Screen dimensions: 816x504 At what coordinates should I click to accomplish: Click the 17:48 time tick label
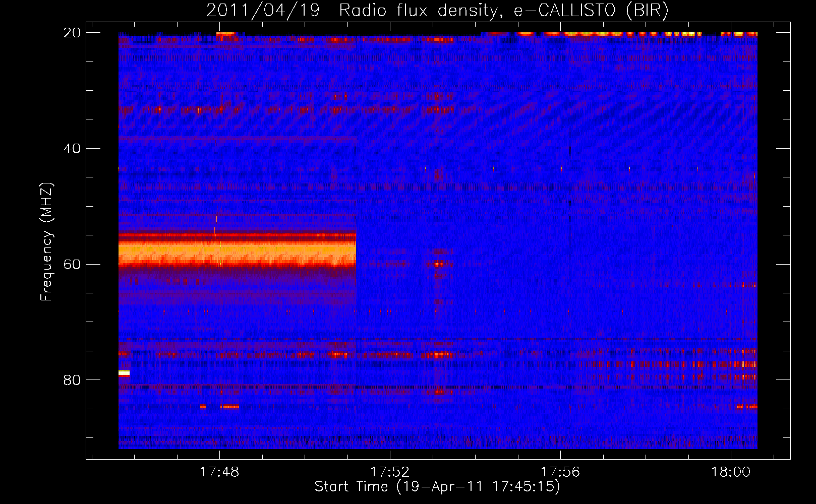[219, 472]
